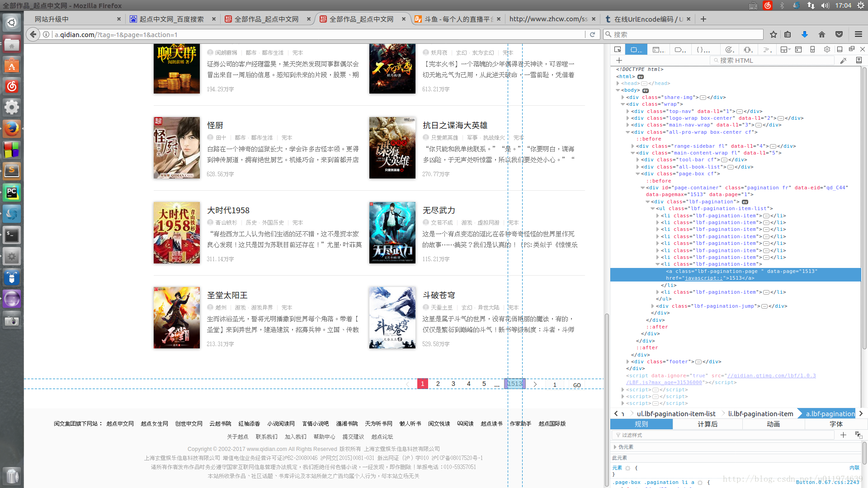This screenshot has width=868, height=488.
Task: Go back to previous page
Action: (x=33, y=34)
